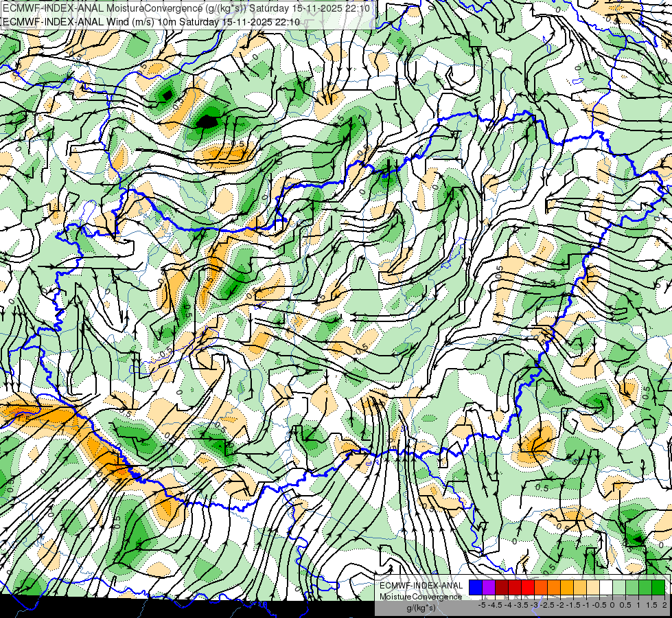Click the -4 legend tick value

coord(508,605)
